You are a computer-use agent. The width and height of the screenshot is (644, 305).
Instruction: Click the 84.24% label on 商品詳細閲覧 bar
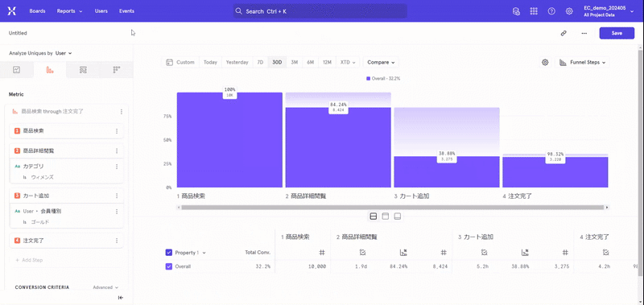point(338,108)
